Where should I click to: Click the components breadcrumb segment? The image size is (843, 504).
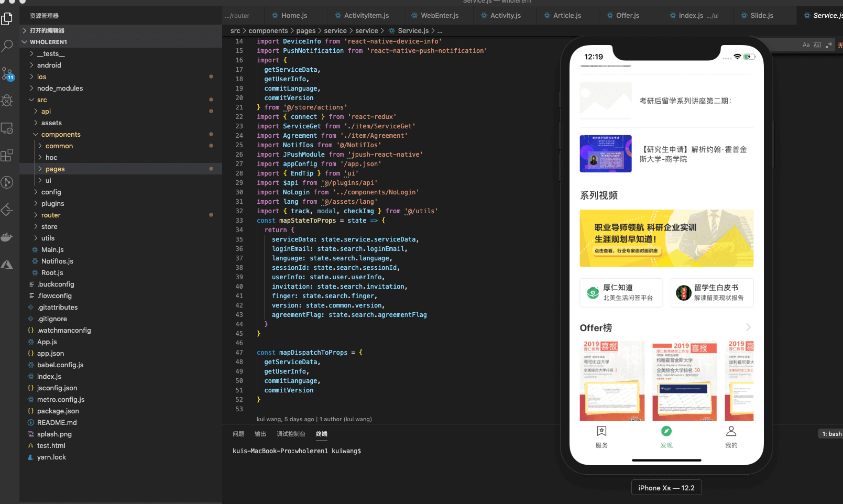click(x=268, y=30)
